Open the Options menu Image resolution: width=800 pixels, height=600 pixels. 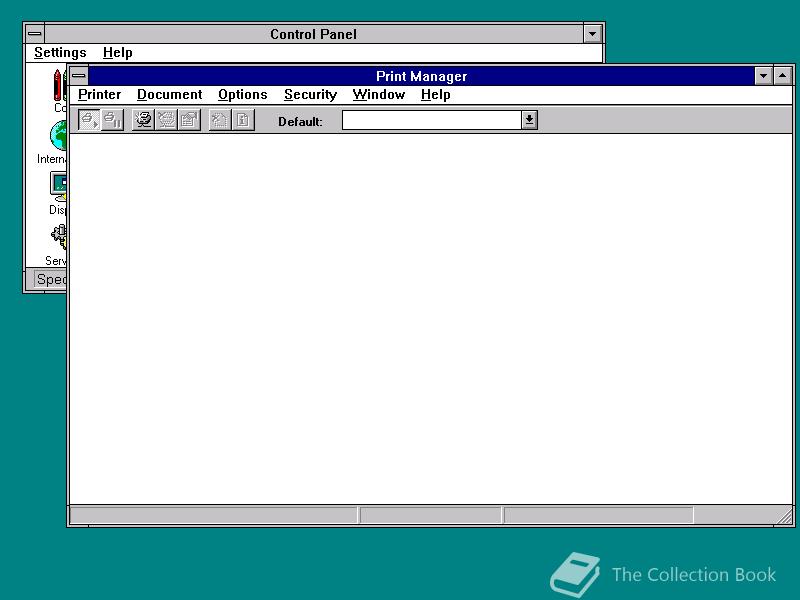coord(243,94)
